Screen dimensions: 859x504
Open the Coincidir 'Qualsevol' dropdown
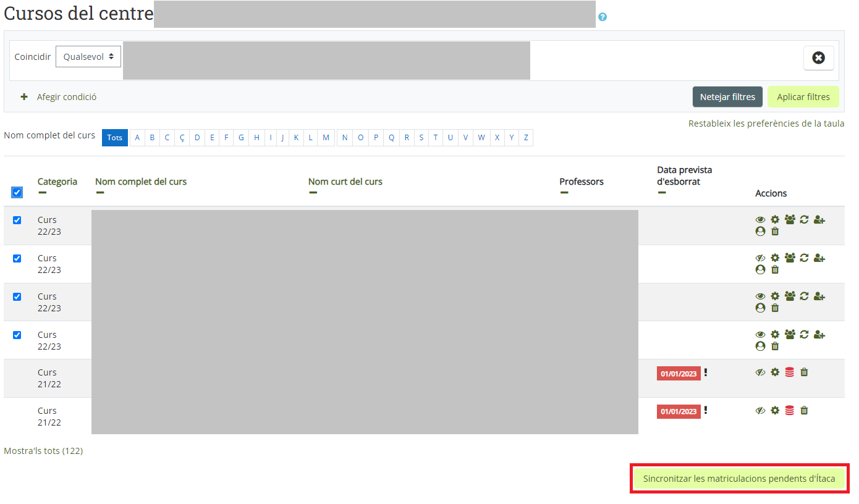[88, 56]
